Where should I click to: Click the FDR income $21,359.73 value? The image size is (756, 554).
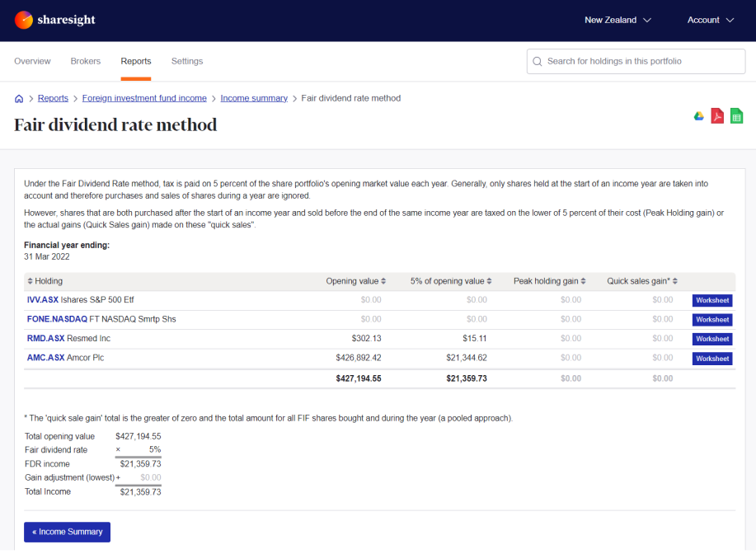tap(140, 464)
